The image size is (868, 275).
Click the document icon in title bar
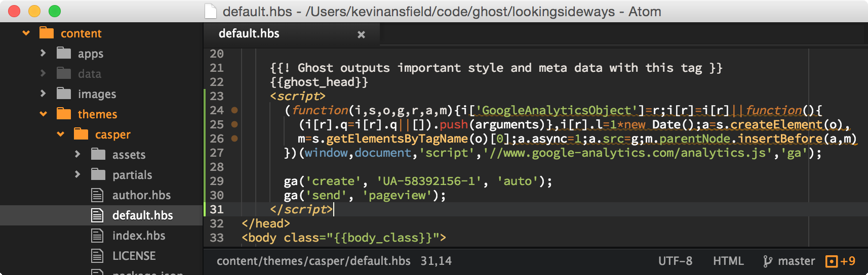(210, 11)
